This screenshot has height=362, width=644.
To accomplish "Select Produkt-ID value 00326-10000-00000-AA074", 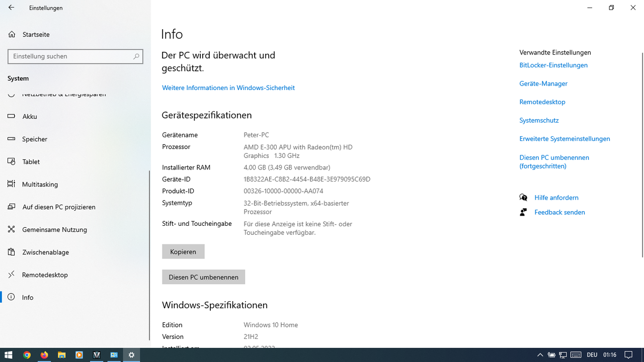I will (x=283, y=191).
